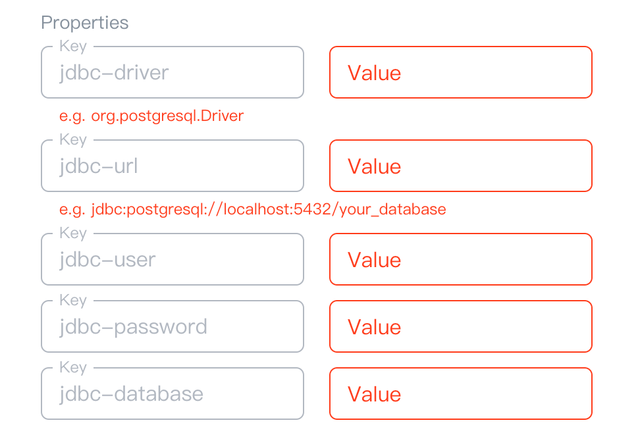This screenshot has width=640, height=446.
Task: Click the jdbc-driver key field
Action: [172, 73]
